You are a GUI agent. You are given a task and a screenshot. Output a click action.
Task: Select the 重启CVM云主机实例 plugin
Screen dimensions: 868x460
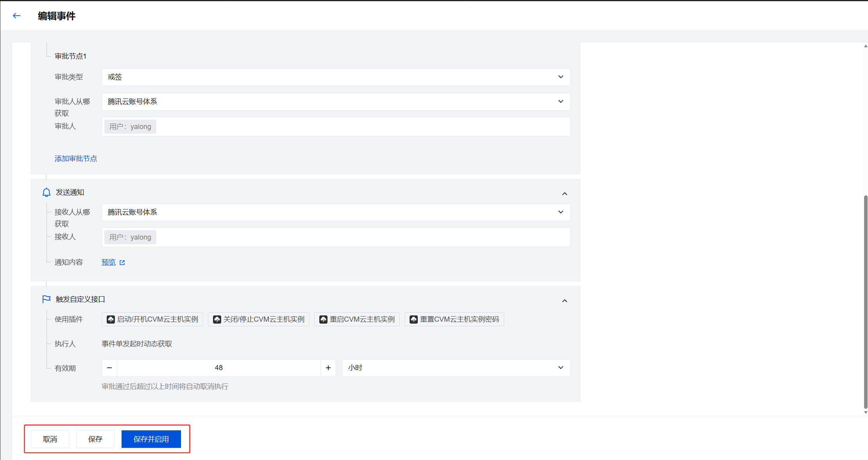point(357,319)
